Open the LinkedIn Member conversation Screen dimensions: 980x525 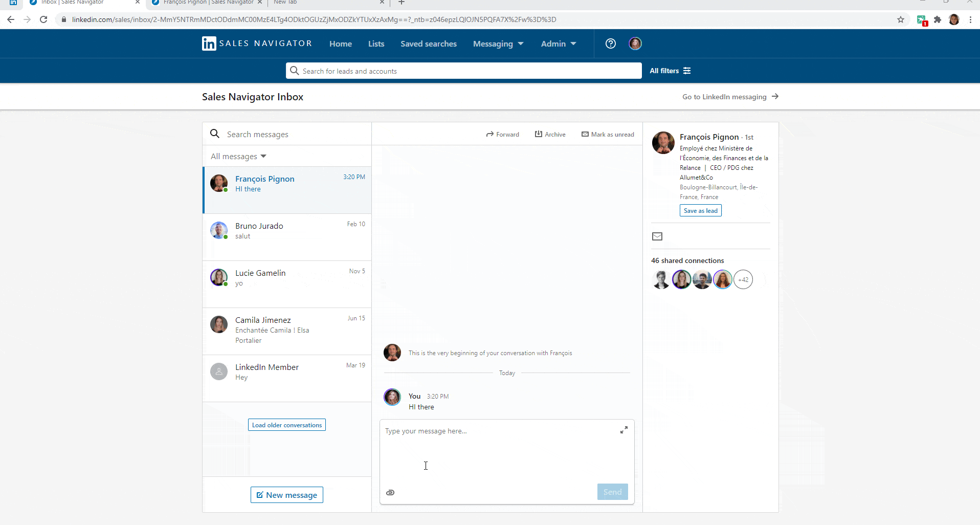(x=287, y=378)
